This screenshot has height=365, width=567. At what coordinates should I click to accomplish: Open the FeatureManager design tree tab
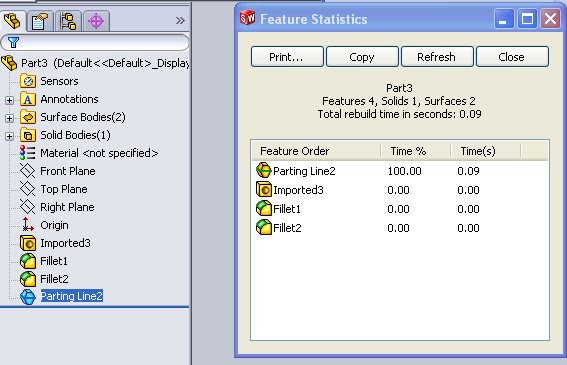point(13,21)
